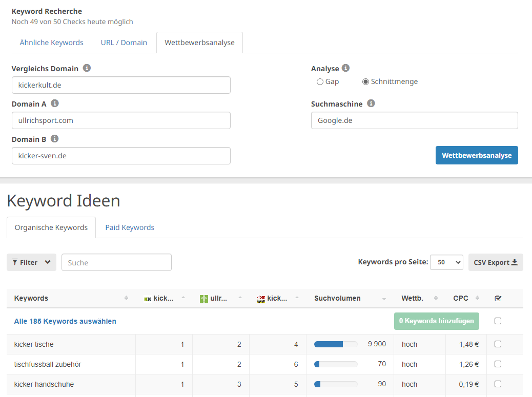532x397 pixels.
Task: Show info tooltip for Domain A
Action: (x=55, y=103)
